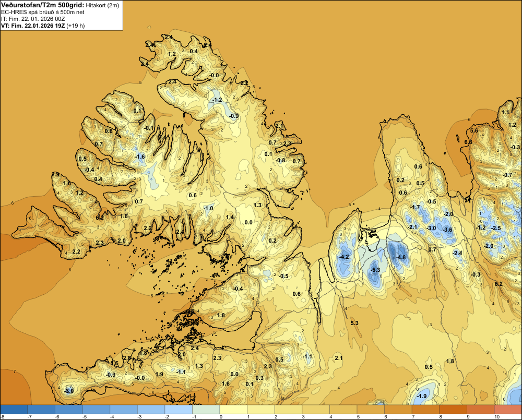
Task: Pick the legend color between 0 and 1
Action: click(234, 409)
